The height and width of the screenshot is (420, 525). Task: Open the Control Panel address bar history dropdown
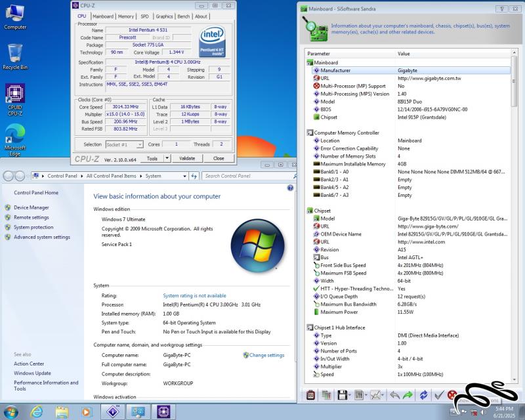184,176
